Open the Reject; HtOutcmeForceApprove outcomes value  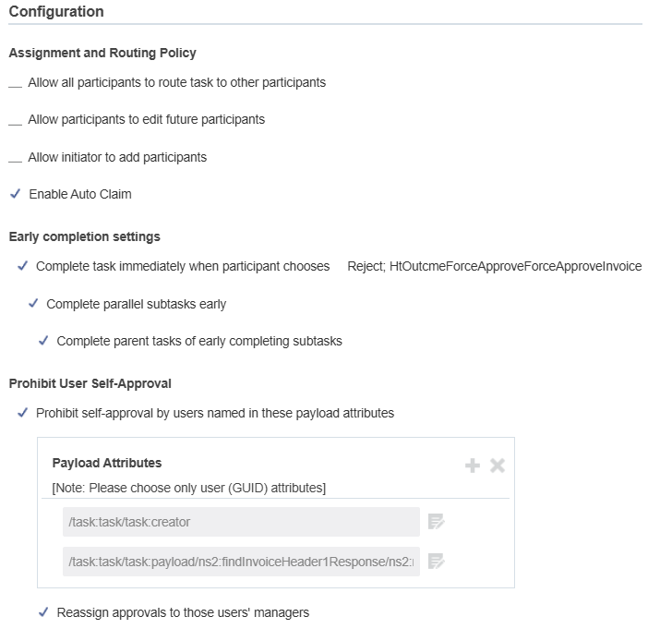[x=494, y=266]
